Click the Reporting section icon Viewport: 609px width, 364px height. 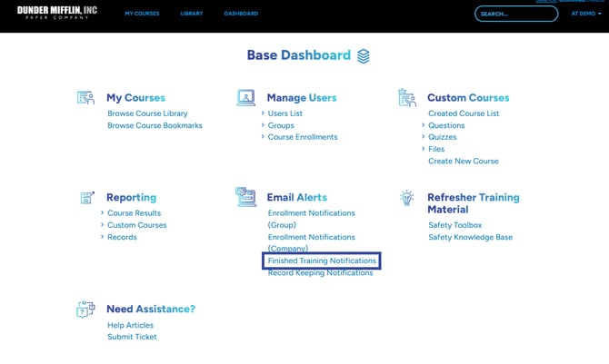[x=86, y=197]
